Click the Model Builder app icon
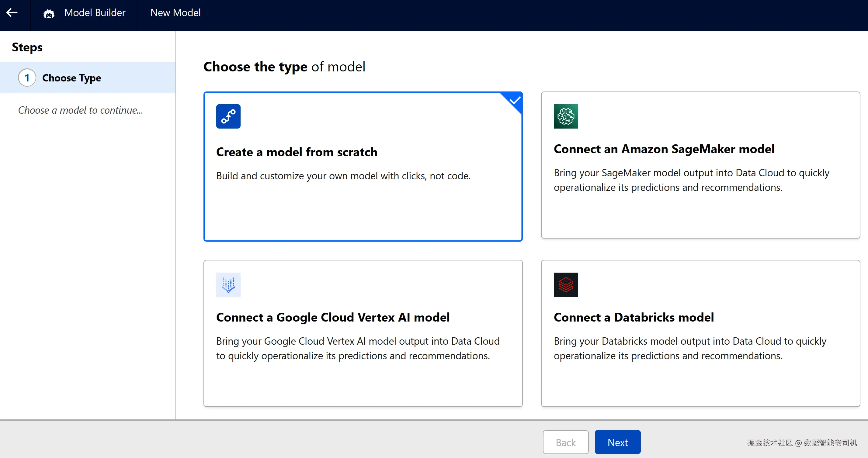This screenshot has height=458, width=868. (49, 13)
